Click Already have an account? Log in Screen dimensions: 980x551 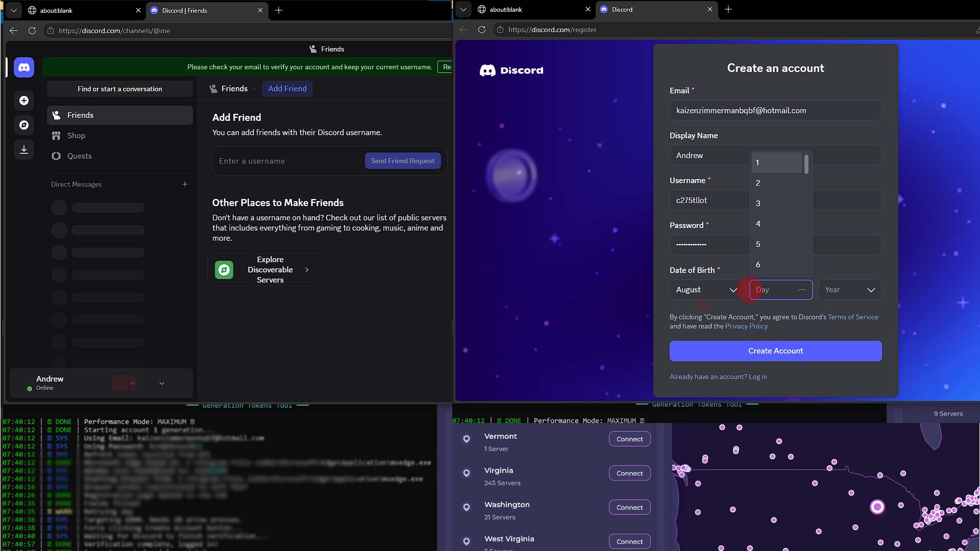[x=718, y=377]
